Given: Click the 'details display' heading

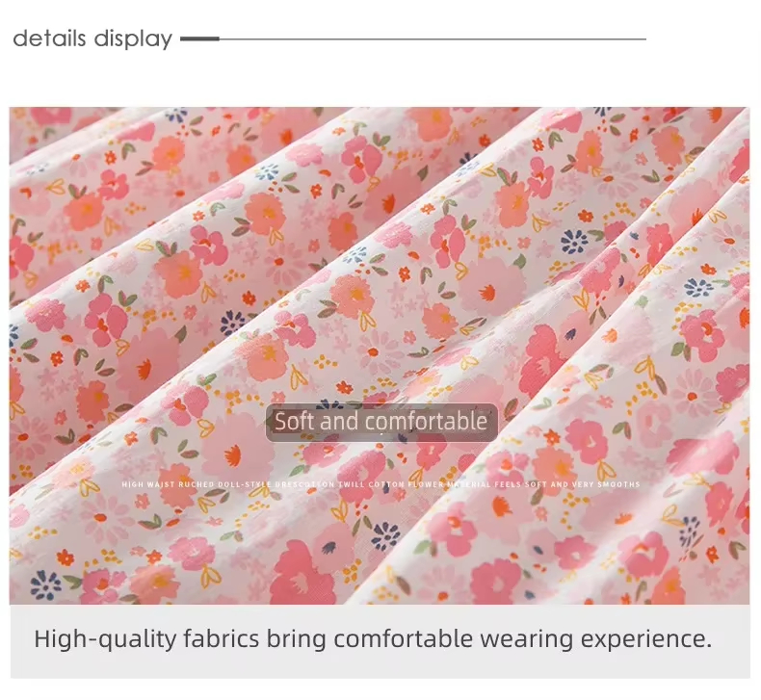Looking at the screenshot, I should pos(92,39).
